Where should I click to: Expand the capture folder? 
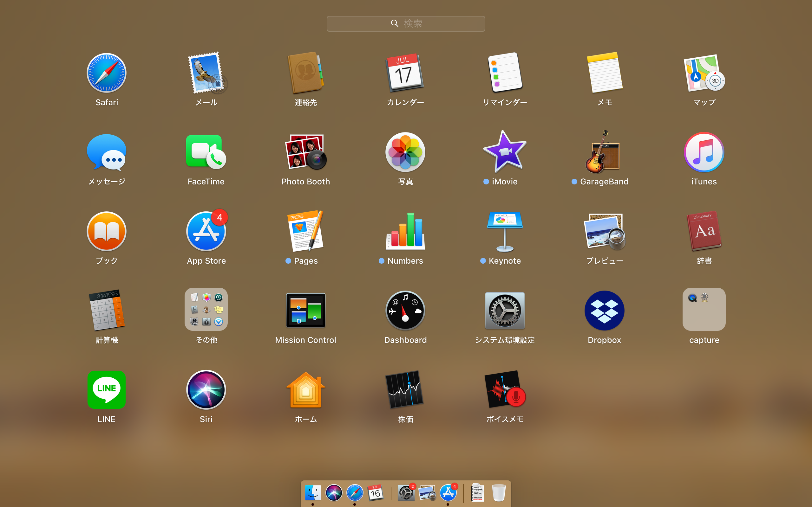click(x=704, y=309)
